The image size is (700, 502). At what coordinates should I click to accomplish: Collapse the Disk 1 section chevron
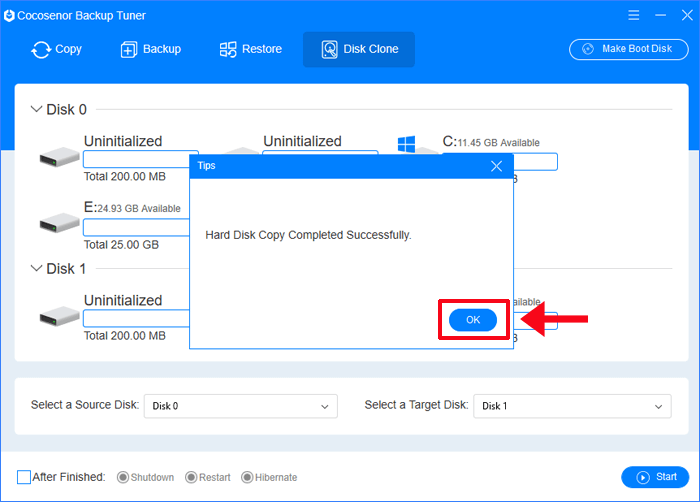click(x=36, y=268)
